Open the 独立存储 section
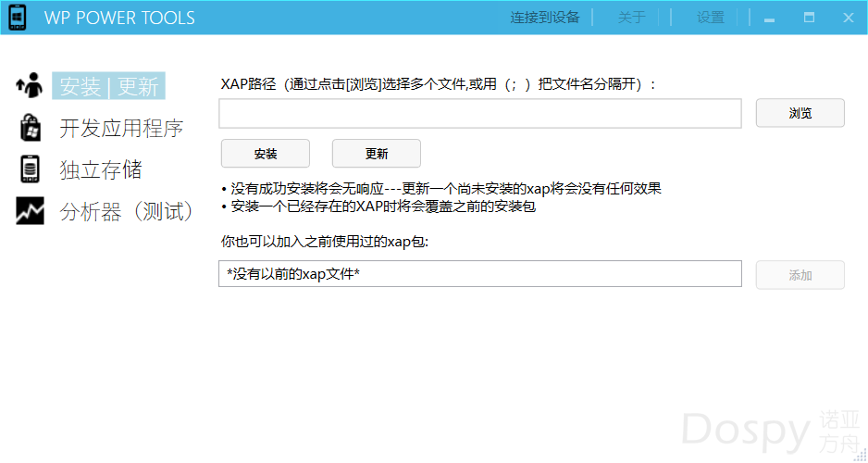The width and height of the screenshot is (868, 463). tap(101, 170)
